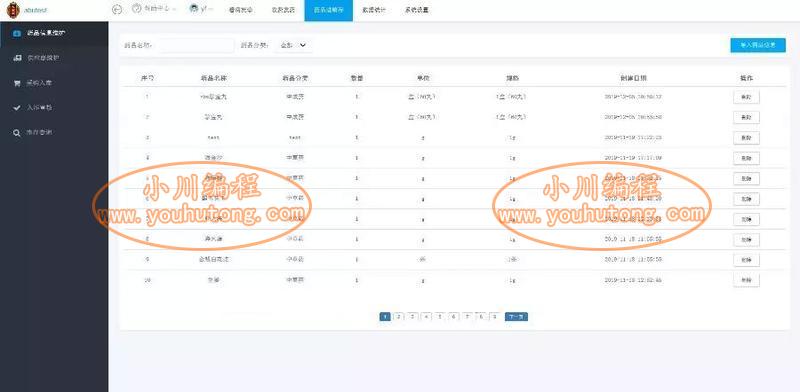Click the app logo in the header
This screenshot has width=800, height=392.
point(13,10)
